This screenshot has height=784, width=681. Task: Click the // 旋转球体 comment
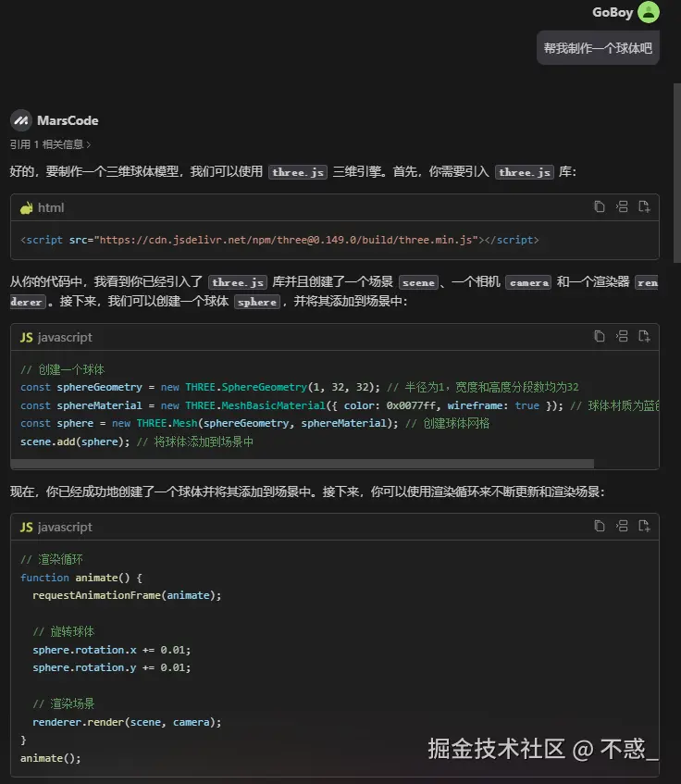point(64,631)
